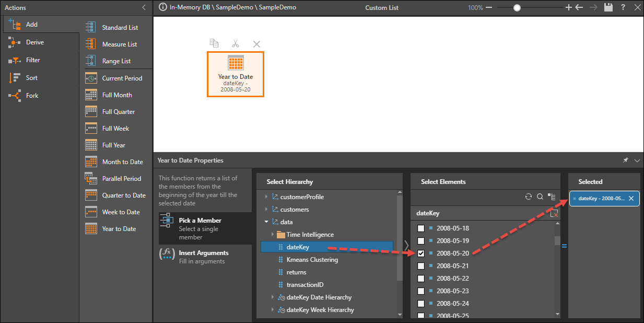Add a Current Period block
This screenshot has height=323, width=644.
coord(116,78)
